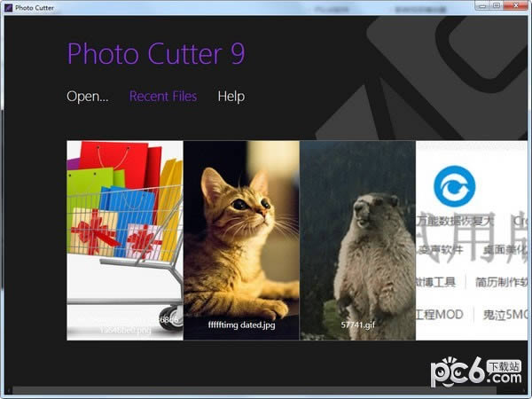The image size is (532, 399).
Task: Open the groundhog image 57741.gif
Action: (357, 240)
